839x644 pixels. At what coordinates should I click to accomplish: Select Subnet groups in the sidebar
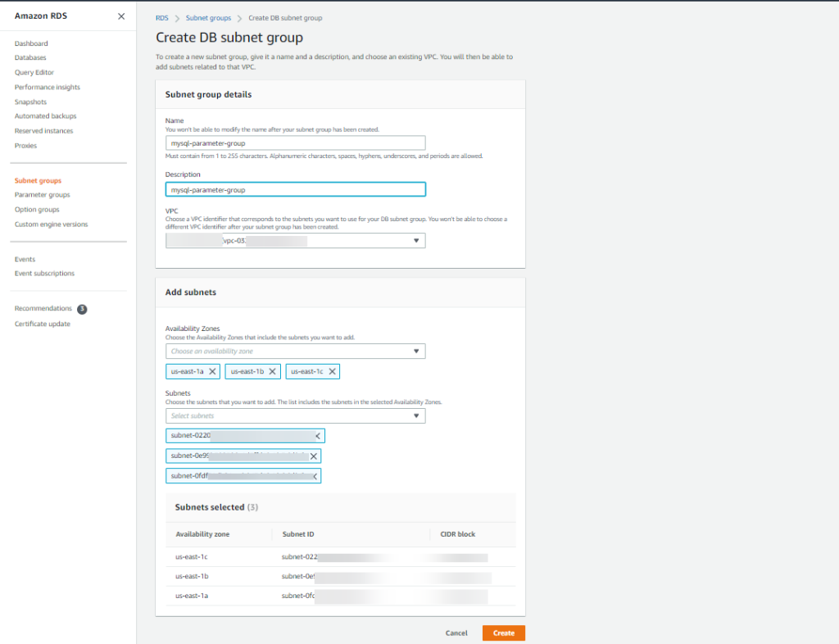(38, 181)
